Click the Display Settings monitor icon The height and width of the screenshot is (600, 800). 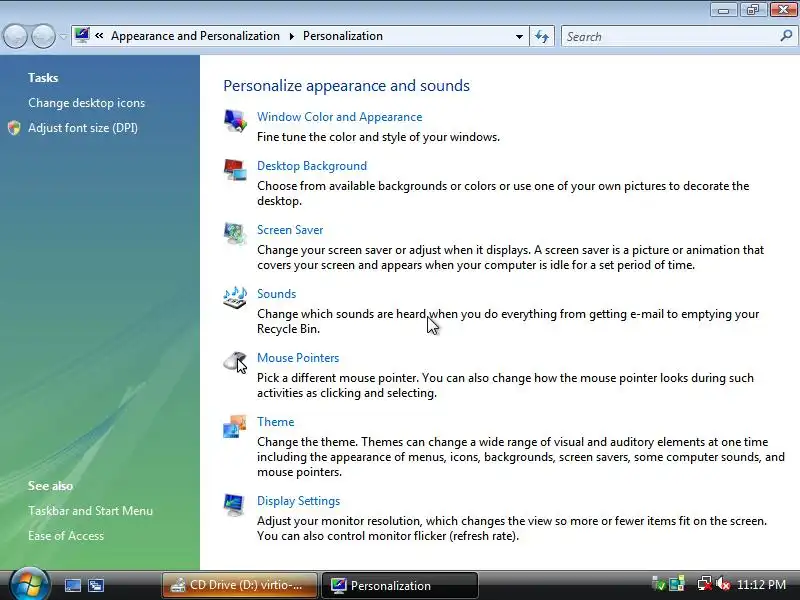[235, 505]
